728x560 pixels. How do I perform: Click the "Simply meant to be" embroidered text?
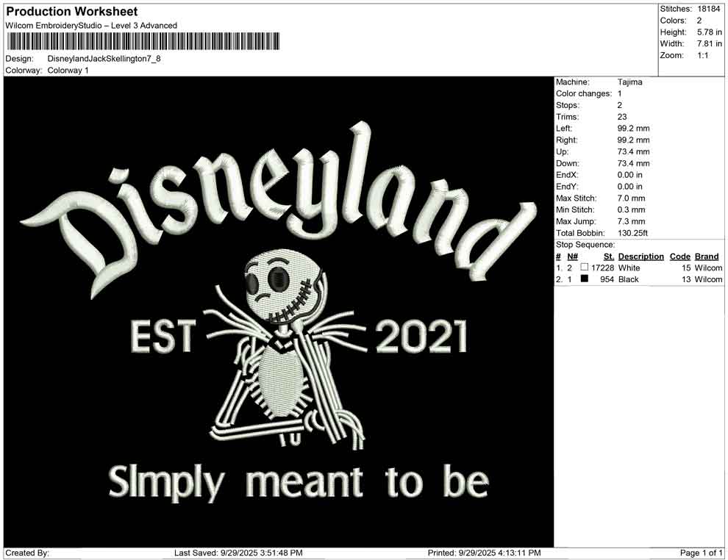click(299, 483)
